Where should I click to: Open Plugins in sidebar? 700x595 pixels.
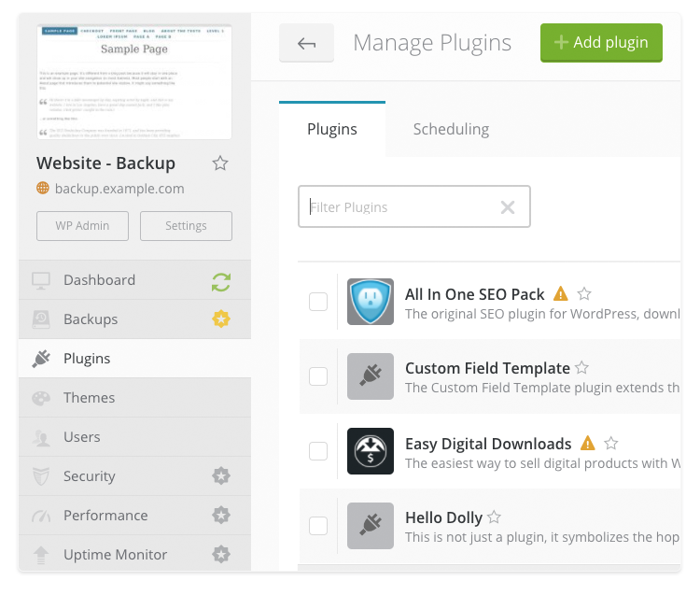click(134, 359)
